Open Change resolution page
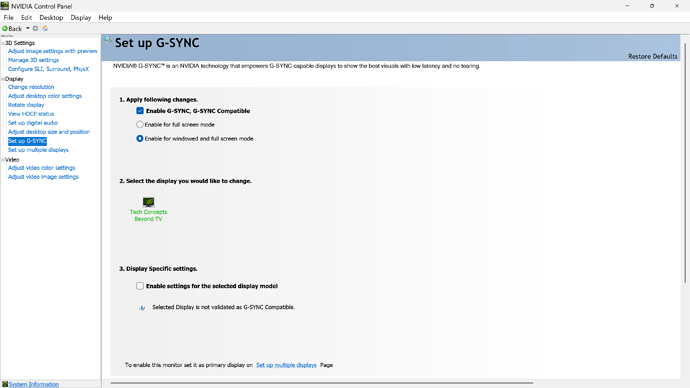This screenshot has width=690, height=388. pos(31,87)
